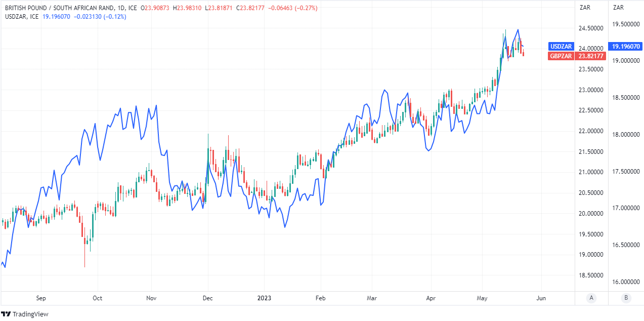The width and height of the screenshot is (644, 321).
Task: Click the B price scale button
Action: pyautogui.click(x=626, y=298)
